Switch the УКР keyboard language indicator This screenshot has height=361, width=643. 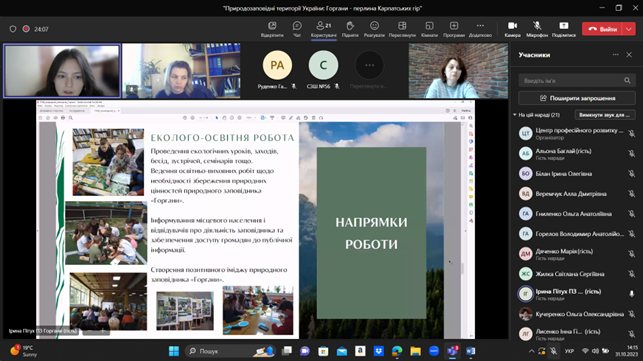(x=569, y=351)
